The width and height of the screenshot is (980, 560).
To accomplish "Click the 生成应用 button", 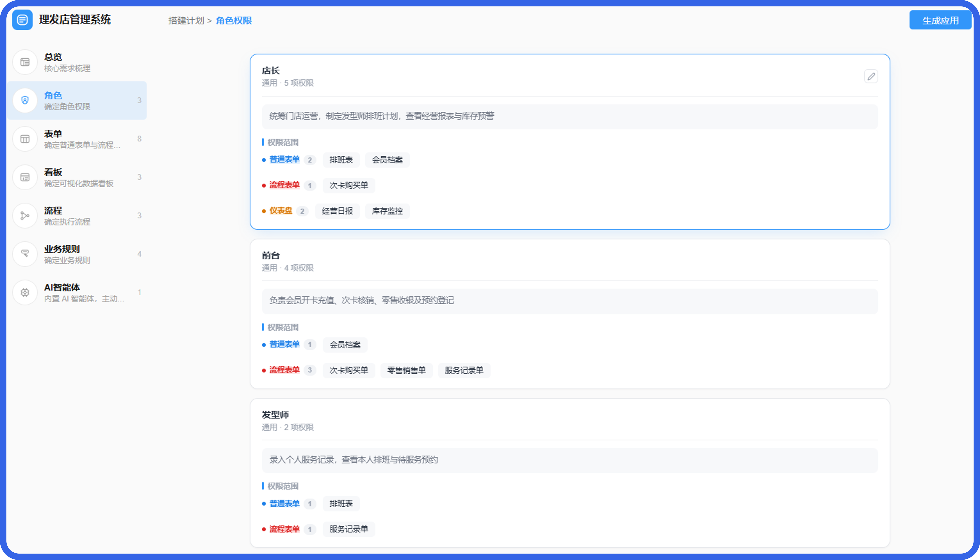I will 940,20.
